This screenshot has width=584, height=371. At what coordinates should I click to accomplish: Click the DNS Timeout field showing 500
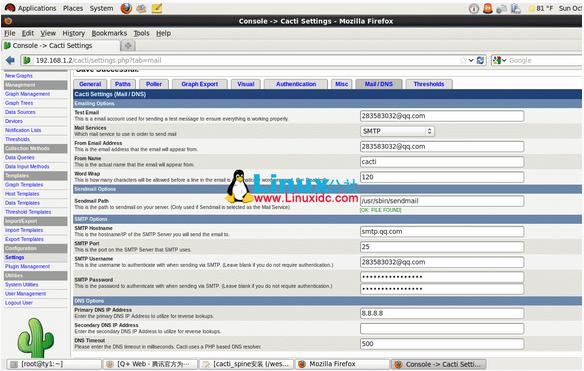tap(442, 344)
